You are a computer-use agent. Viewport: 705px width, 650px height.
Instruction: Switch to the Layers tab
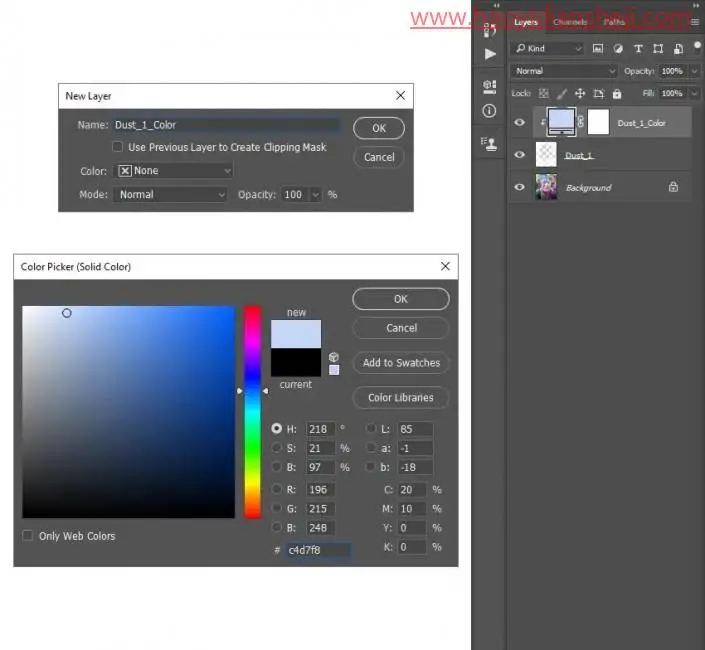[526, 22]
